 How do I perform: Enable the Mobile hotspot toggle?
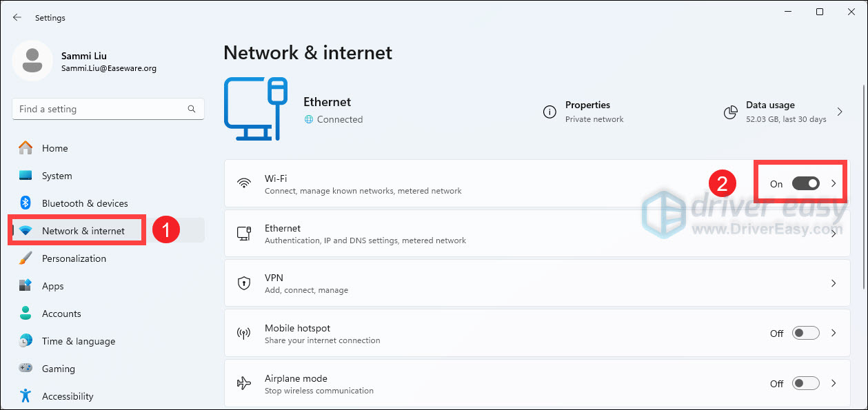805,334
